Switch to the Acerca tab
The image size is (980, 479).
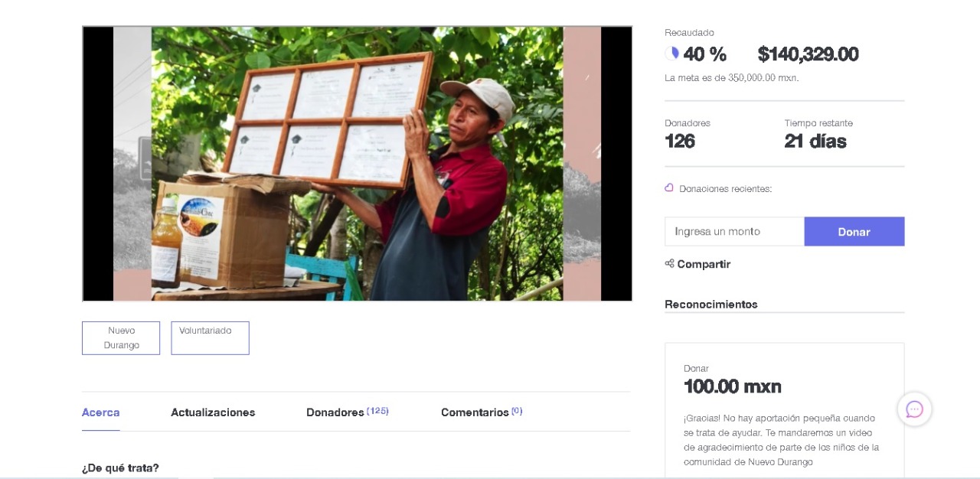(100, 412)
